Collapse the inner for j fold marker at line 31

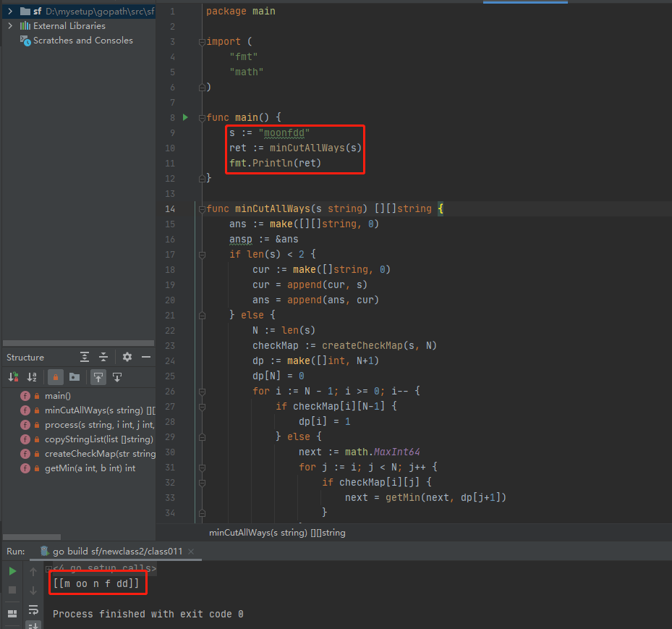point(202,468)
